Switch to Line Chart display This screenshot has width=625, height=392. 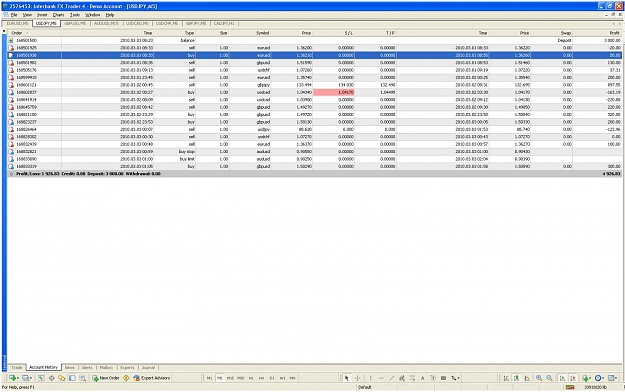(527, 378)
